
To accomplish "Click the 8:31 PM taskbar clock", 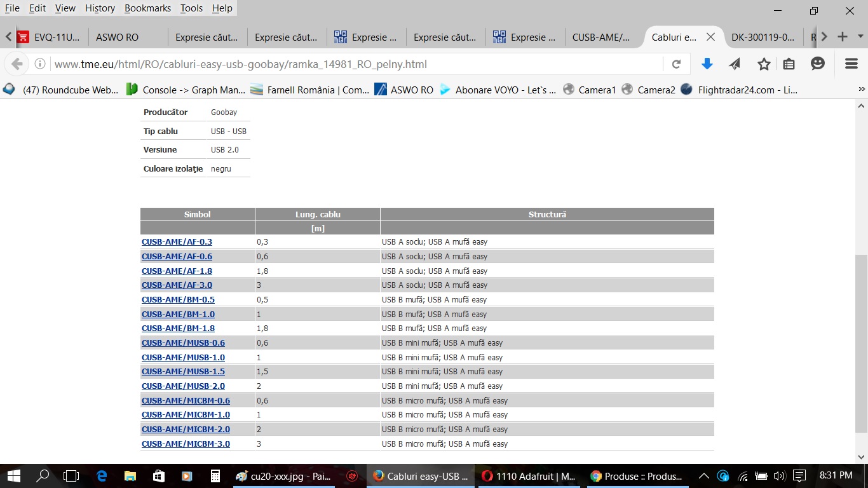I will (836, 475).
